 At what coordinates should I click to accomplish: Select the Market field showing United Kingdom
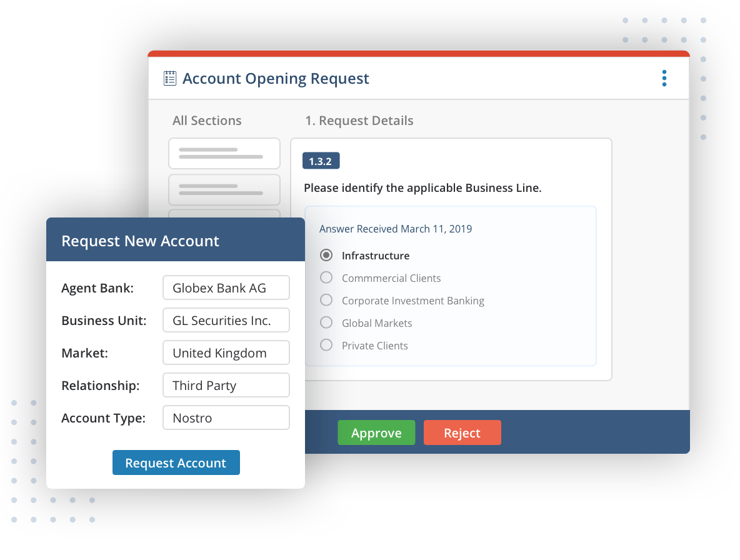click(x=226, y=352)
